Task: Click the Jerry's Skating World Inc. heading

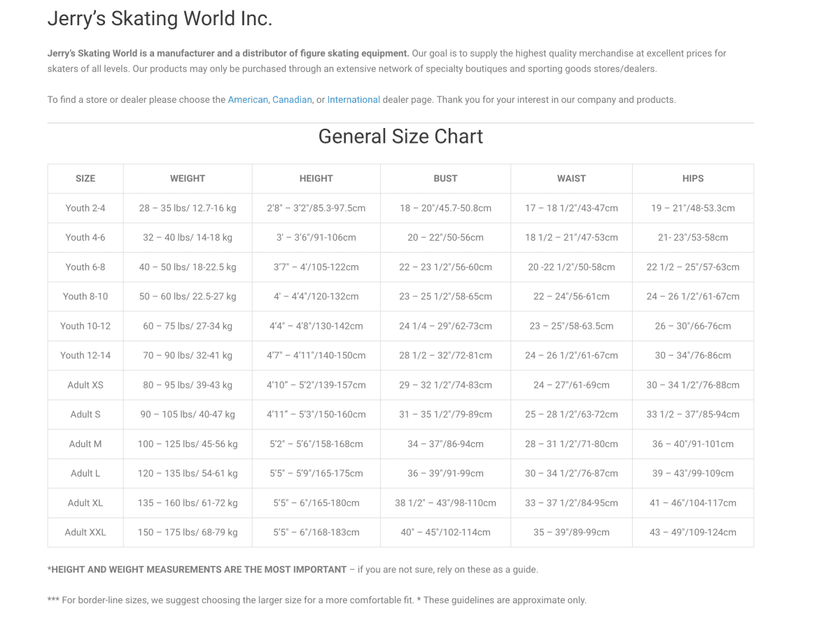Action: coord(160,19)
